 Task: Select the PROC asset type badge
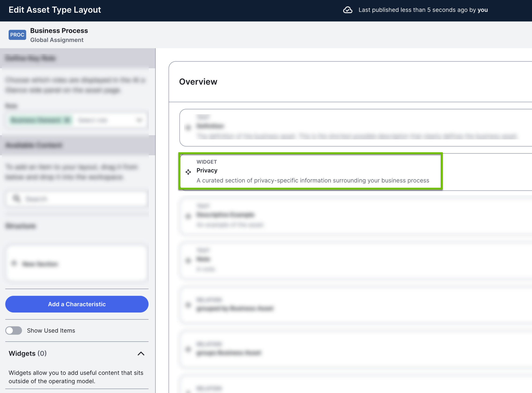(x=17, y=35)
